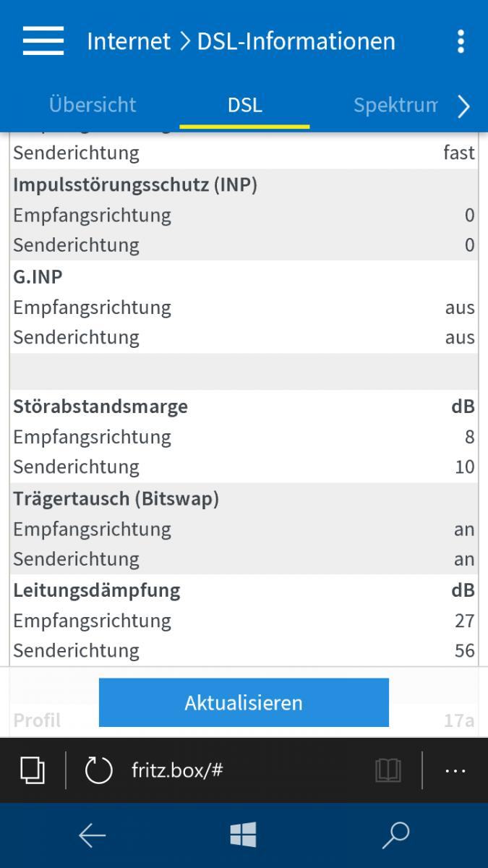Click the Internet breadcrumb in the header
The height and width of the screenshot is (868, 488).
(129, 41)
